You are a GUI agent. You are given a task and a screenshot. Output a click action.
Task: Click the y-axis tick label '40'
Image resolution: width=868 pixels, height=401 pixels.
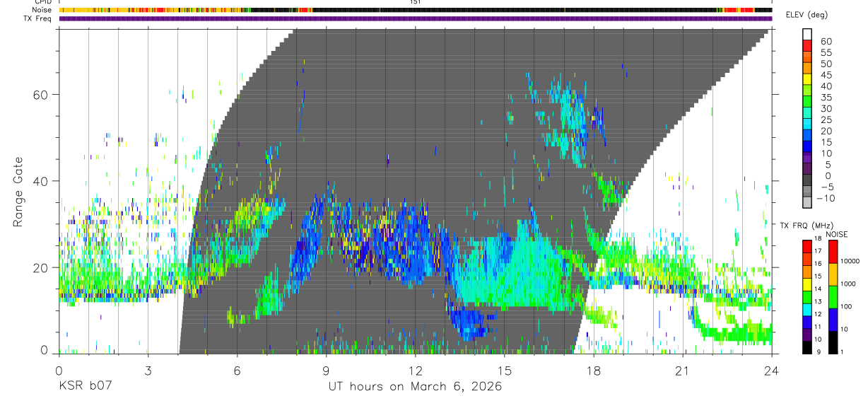42,182
